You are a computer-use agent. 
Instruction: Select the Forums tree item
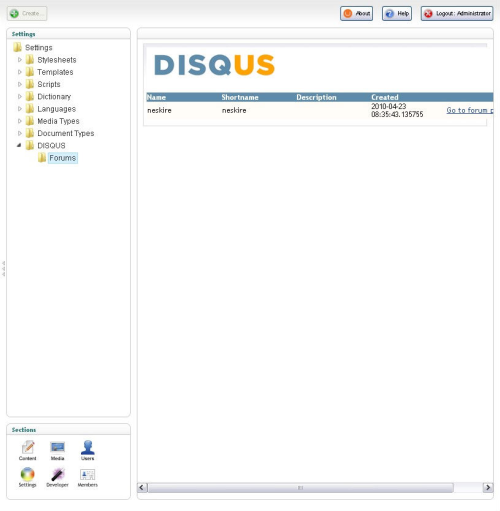pos(63,158)
